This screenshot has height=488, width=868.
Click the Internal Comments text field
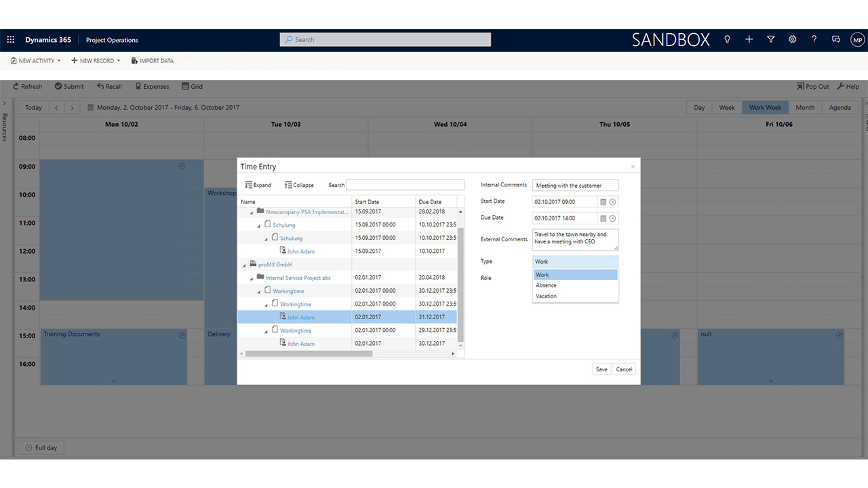pos(576,185)
